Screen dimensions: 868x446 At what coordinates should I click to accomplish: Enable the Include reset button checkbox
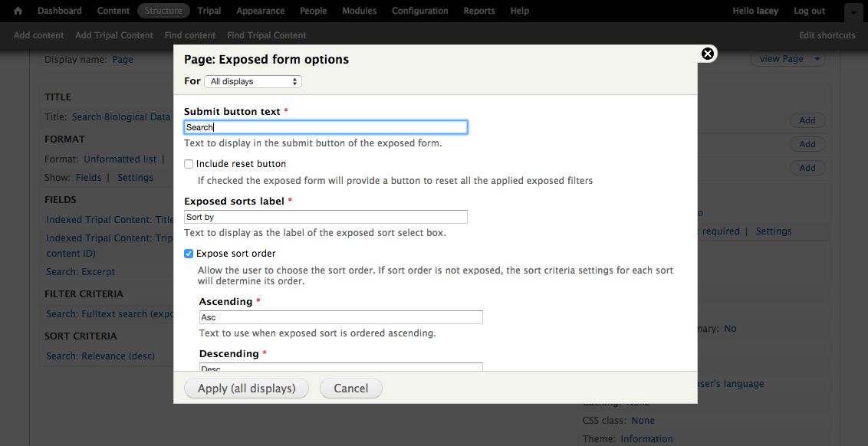point(189,164)
